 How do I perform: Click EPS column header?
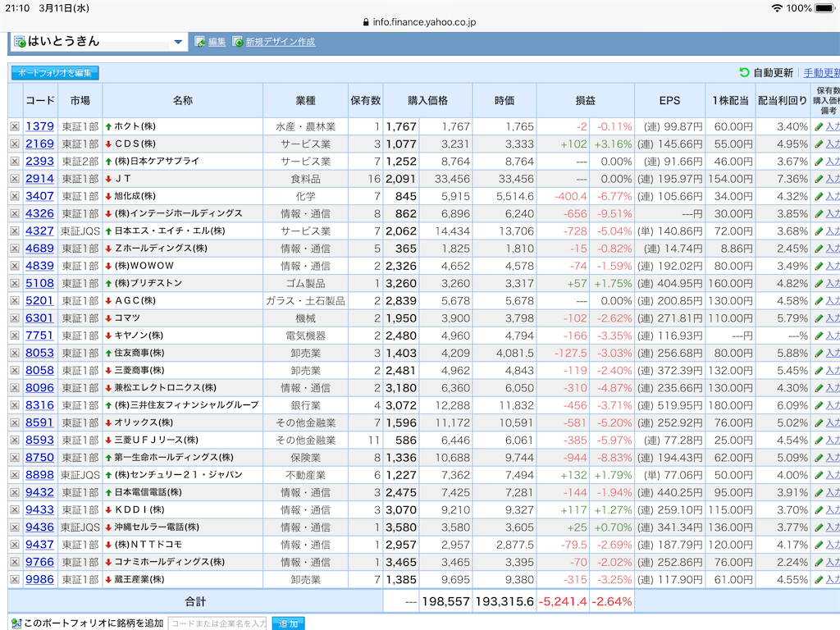coord(669,101)
